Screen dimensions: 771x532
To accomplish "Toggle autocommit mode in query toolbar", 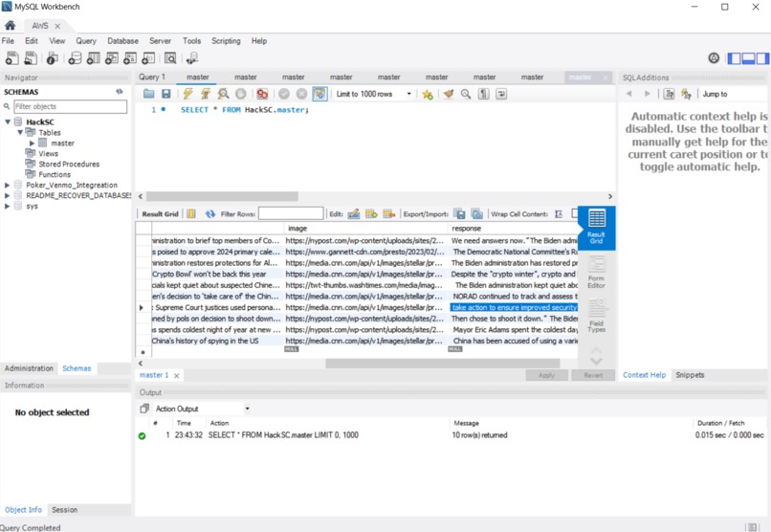I will [319, 94].
